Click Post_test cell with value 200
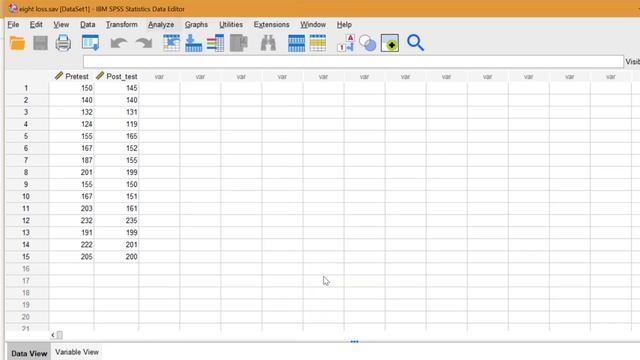Screen dimensions: 640x360 116,257
